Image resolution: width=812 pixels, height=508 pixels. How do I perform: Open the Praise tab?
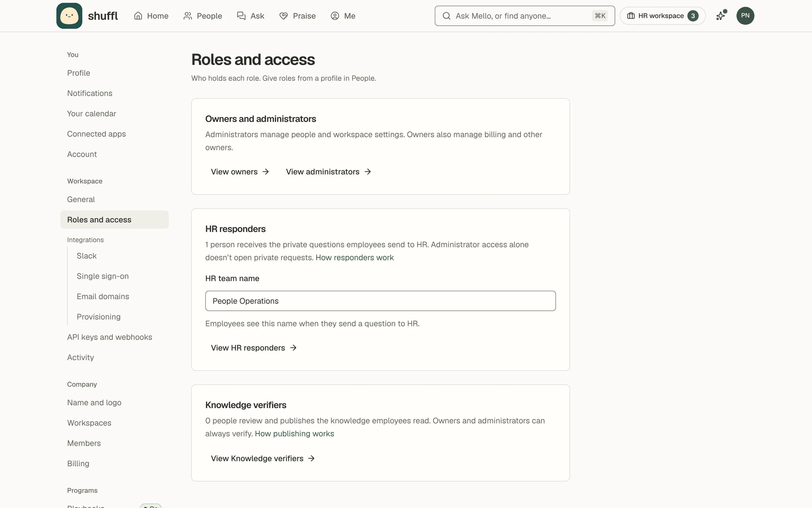[297, 16]
